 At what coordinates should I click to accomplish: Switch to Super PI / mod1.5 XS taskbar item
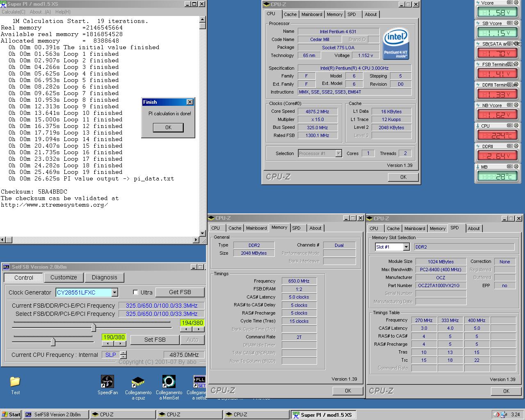[x=324, y=415]
